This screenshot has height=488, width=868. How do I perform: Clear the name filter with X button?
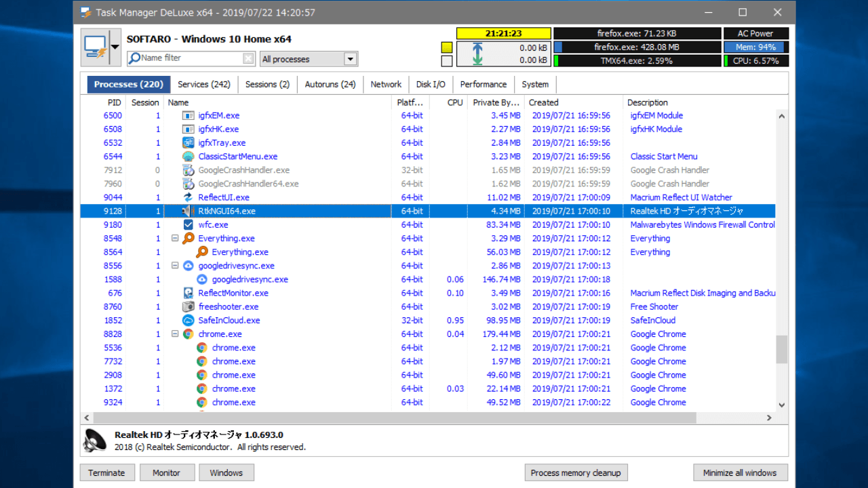(248, 58)
